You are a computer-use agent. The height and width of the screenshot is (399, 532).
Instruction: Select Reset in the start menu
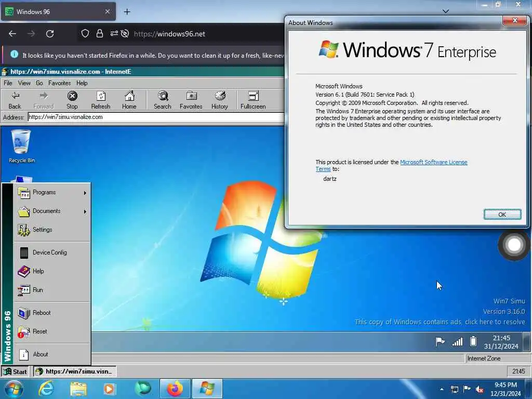pyautogui.click(x=52, y=331)
